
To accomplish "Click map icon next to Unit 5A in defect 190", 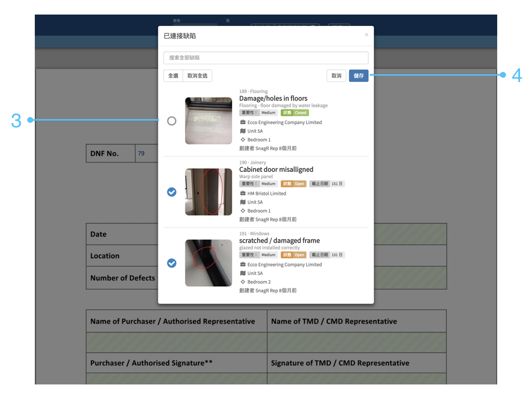I will tap(243, 202).
